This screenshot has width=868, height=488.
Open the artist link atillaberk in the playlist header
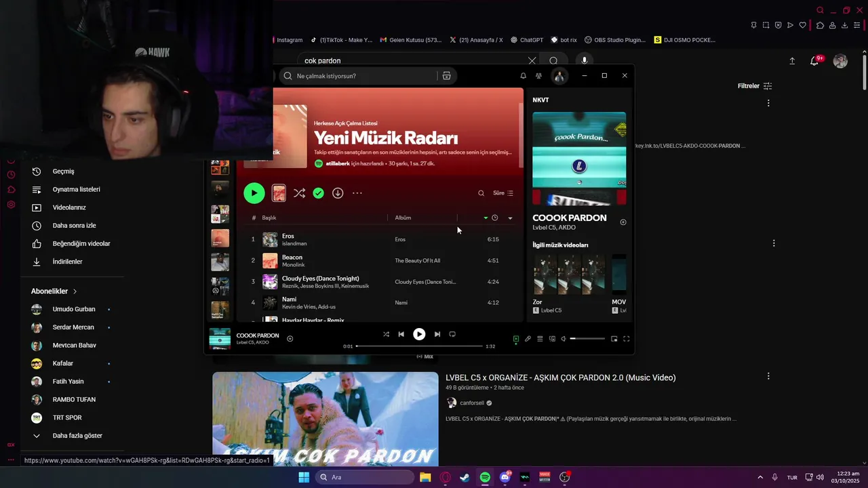[337, 163]
